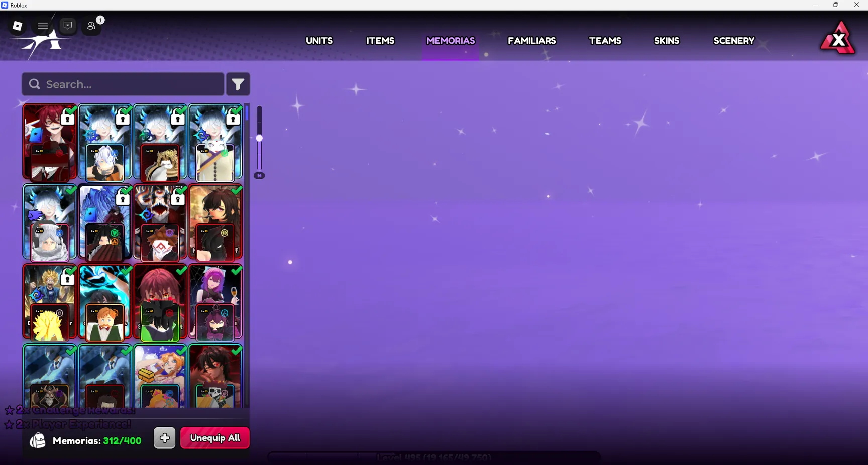This screenshot has height=465, width=868.
Task: Toggle the lock on the red-haired glasses memoria
Action: point(67,119)
